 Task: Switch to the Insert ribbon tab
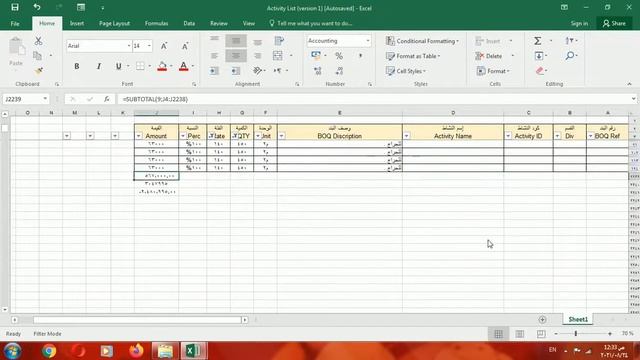tap(77, 23)
